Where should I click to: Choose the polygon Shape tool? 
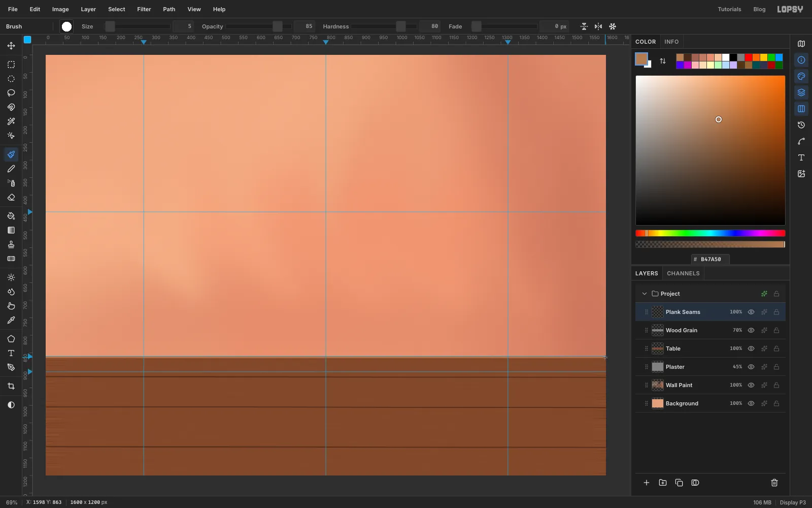[11, 339]
